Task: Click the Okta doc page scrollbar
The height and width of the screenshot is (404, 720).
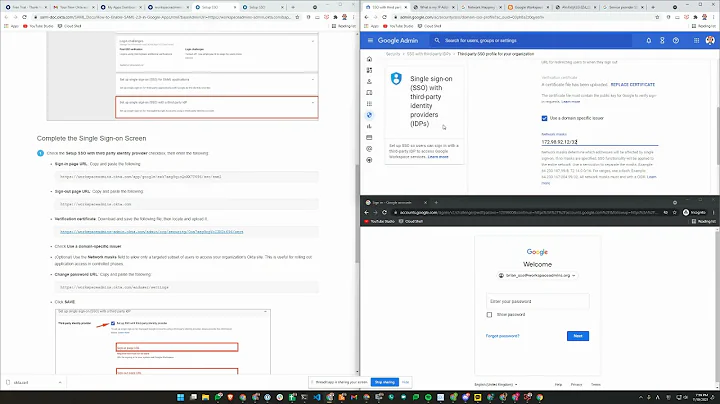Action: click(x=357, y=213)
